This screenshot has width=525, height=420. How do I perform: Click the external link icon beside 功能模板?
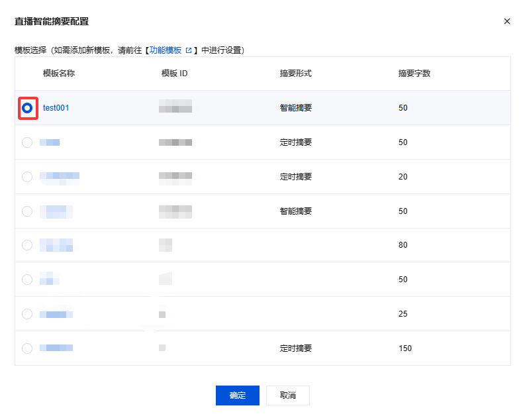(x=189, y=50)
